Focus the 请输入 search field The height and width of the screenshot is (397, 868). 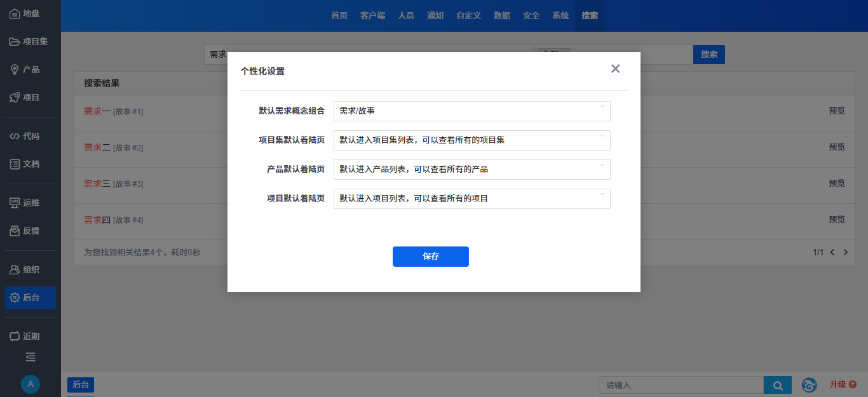(681, 385)
